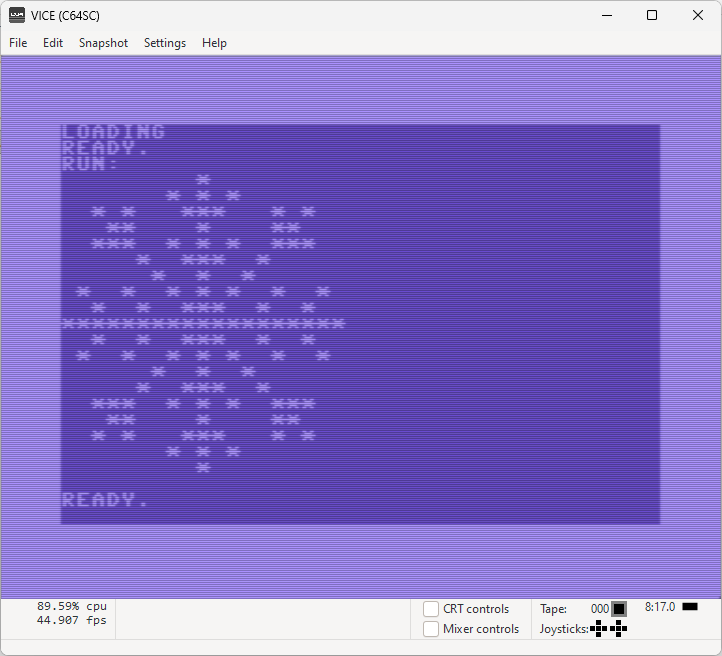The width and height of the screenshot is (722, 656).
Task: Click the cpu and fps readout
Action: click(x=71, y=613)
